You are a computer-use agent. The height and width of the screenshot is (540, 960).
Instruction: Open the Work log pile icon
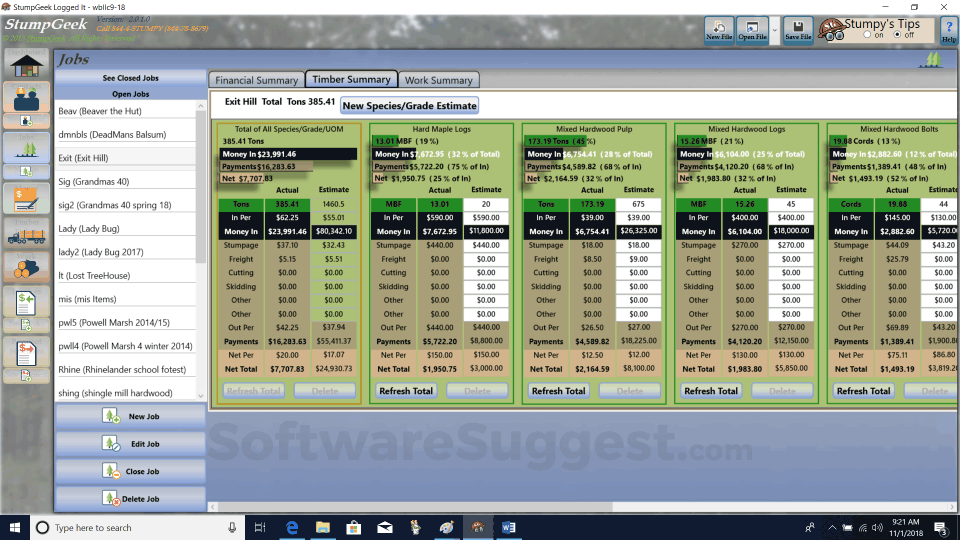coord(26,268)
